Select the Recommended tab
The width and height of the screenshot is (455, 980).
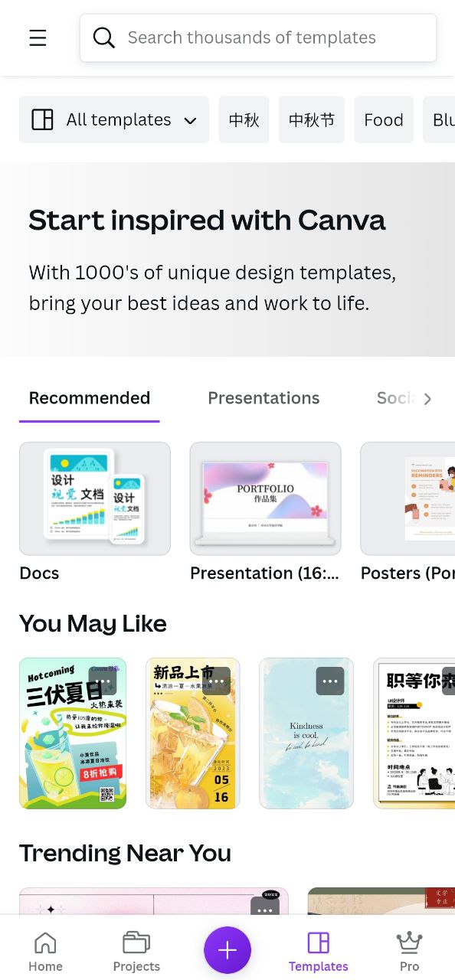pos(90,398)
